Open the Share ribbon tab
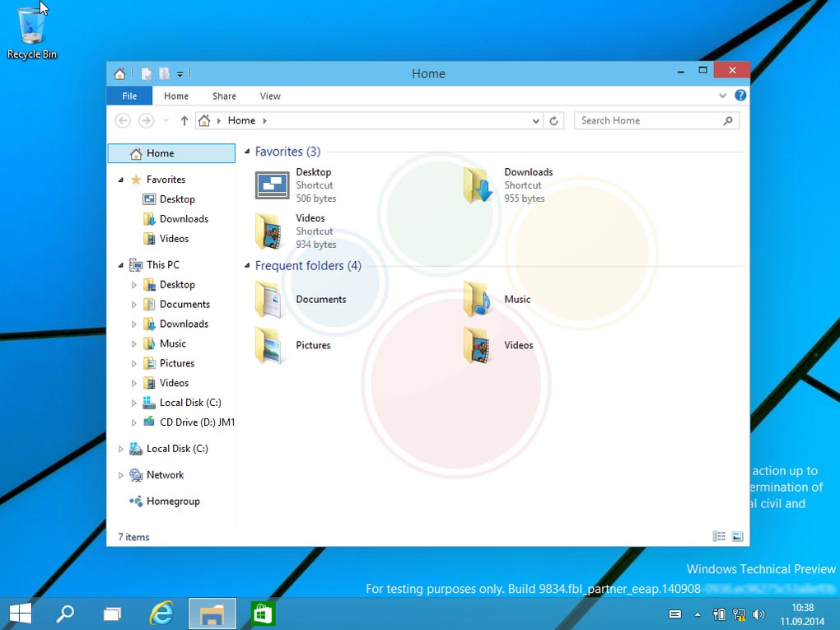This screenshot has height=630, width=840. click(x=224, y=96)
